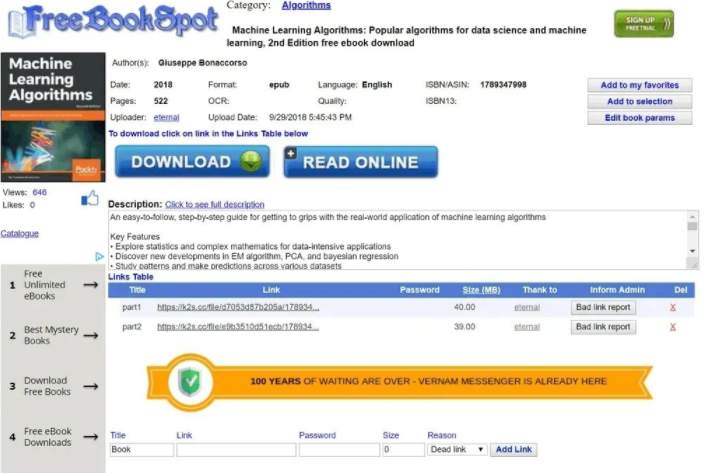Click the Password input field
This screenshot has height=473, width=707.
coord(339,450)
